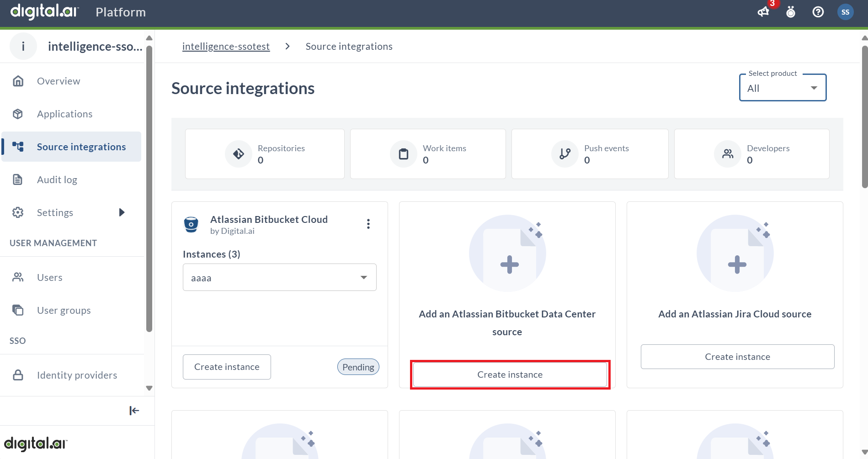
Task: Click Create instance for Jira Cloud
Action: pyautogui.click(x=737, y=357)
